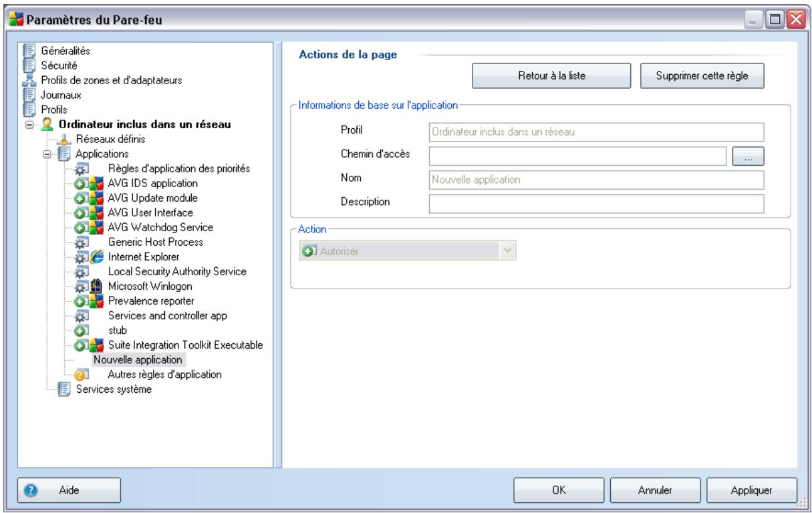The image size is (812, 513).
Task: Open the Généralités settings page
Action: coord(65,50)
